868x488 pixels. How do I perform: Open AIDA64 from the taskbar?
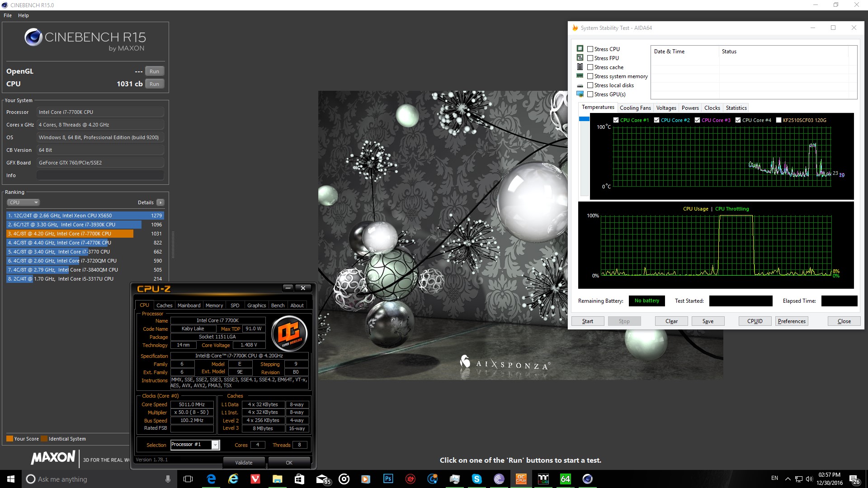coord(565,479)
